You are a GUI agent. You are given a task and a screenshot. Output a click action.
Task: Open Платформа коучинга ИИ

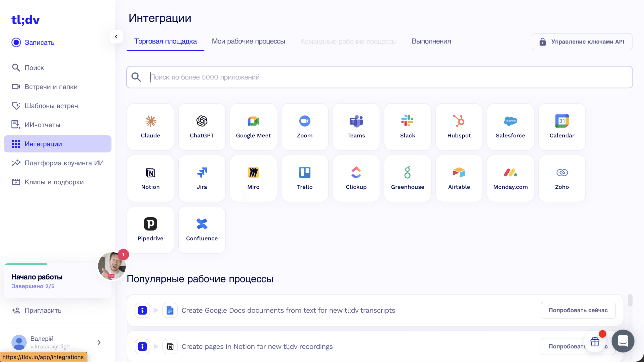point(58,163)
